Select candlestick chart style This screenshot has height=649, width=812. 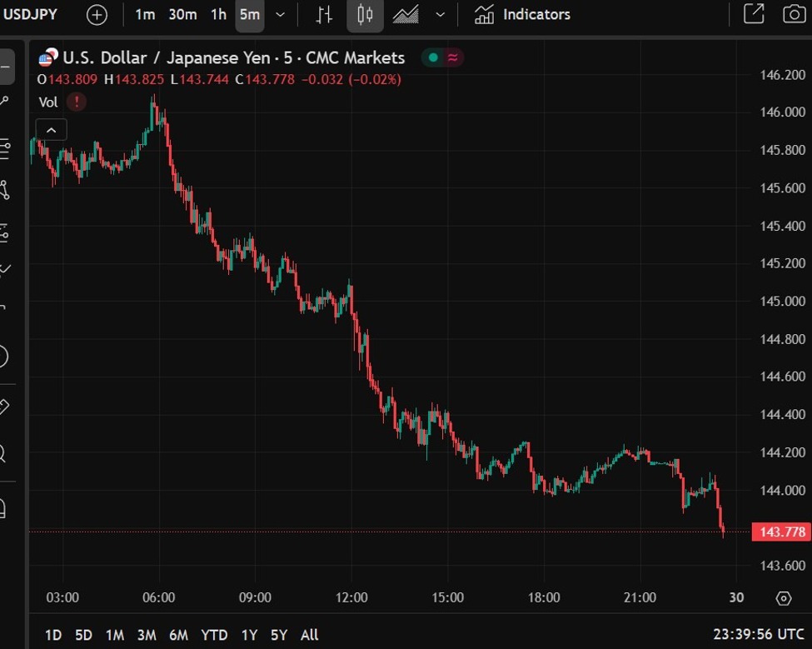click(365, 14)
